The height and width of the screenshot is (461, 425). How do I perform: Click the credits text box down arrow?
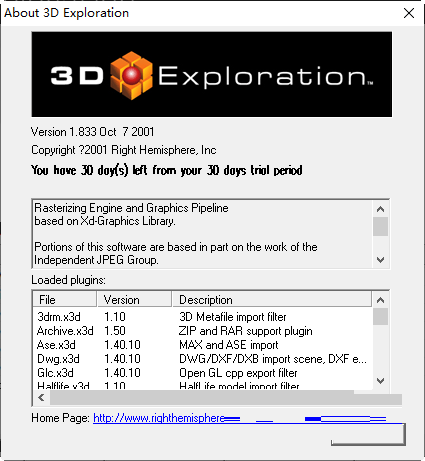coord(380,260)
